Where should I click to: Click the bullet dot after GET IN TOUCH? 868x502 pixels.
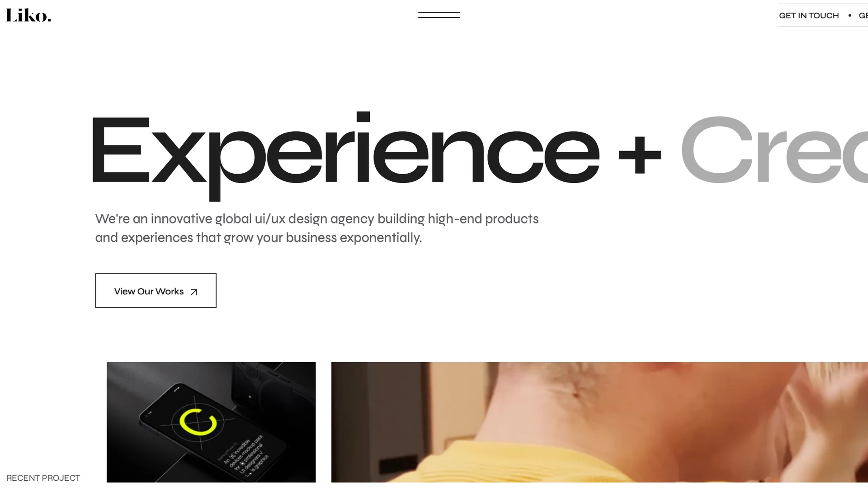849,15
